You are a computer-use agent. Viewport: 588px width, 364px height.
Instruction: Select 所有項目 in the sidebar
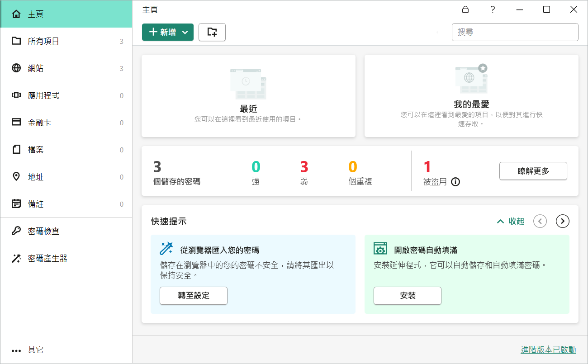(43, 42)
